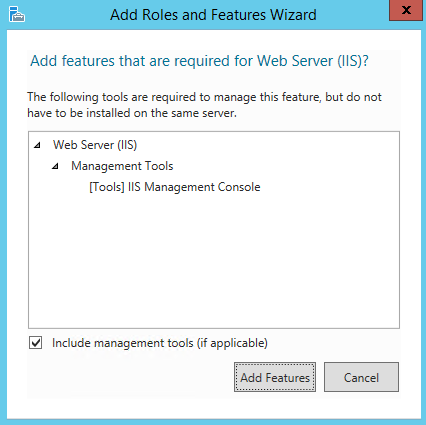Click the 'Add Roles and Features Wizard' title text

[213, 15]
